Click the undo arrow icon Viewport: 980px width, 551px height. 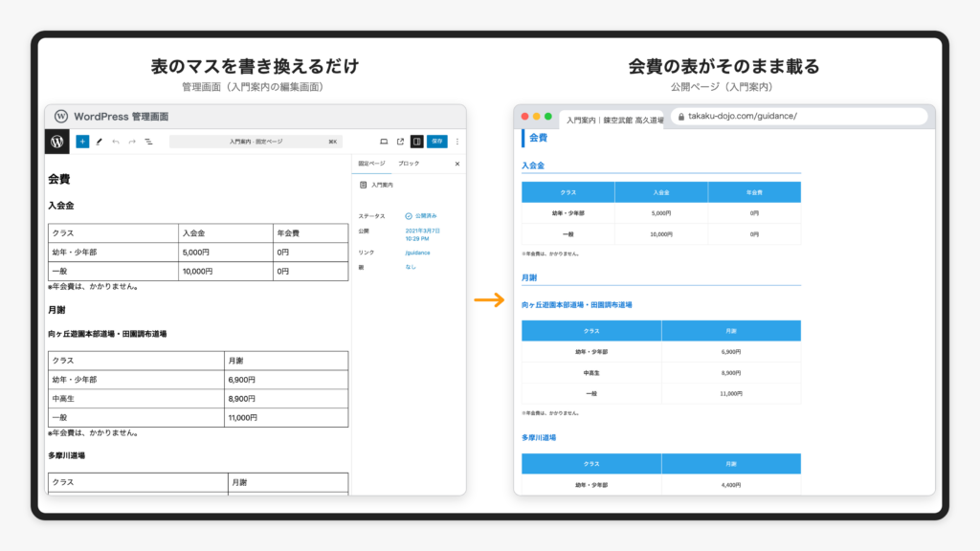tap(116, 142)
